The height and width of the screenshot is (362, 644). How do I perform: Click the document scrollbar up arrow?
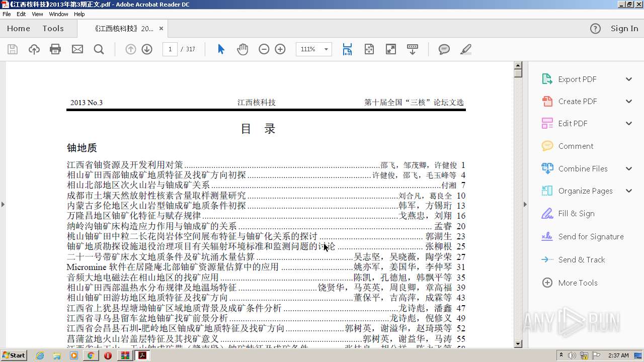[x=518, y=65]
